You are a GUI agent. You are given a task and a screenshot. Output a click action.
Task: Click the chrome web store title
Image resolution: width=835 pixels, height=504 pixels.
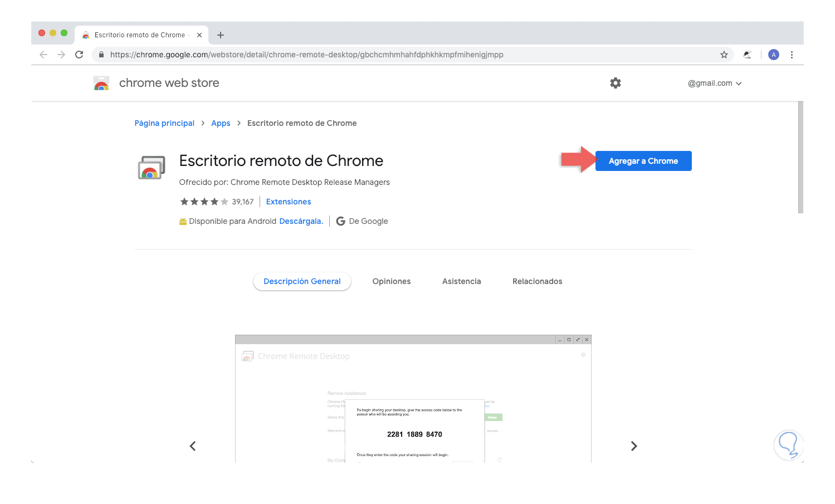tap(169, 83)
